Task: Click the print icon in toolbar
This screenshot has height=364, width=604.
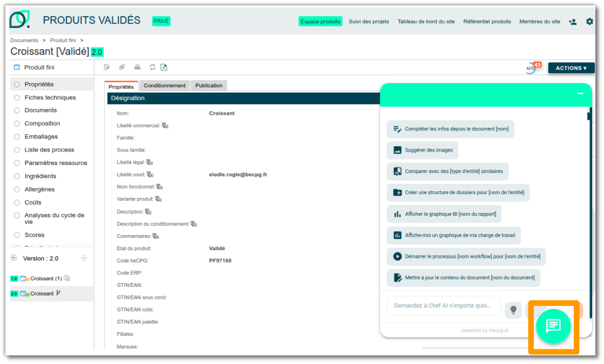Action: 137,67
